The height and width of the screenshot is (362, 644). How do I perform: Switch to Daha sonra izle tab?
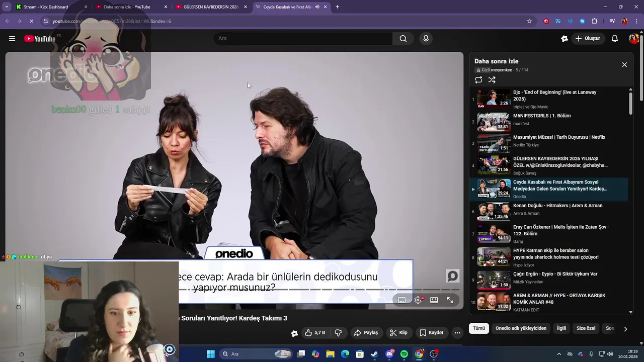131,7
